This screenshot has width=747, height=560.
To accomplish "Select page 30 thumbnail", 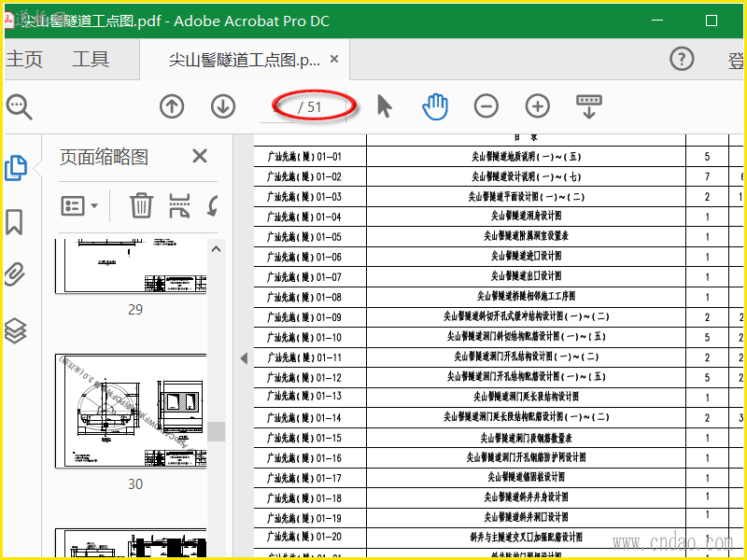I will [131, 411].
